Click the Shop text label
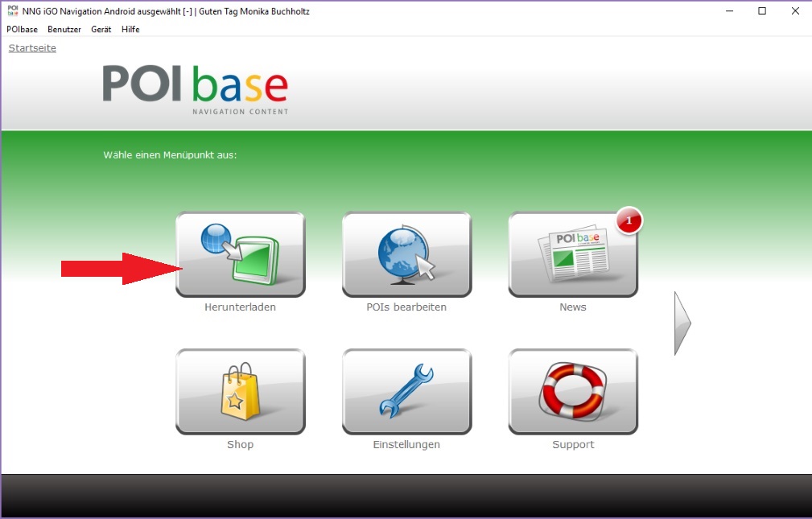 click(x=241, y=444)
